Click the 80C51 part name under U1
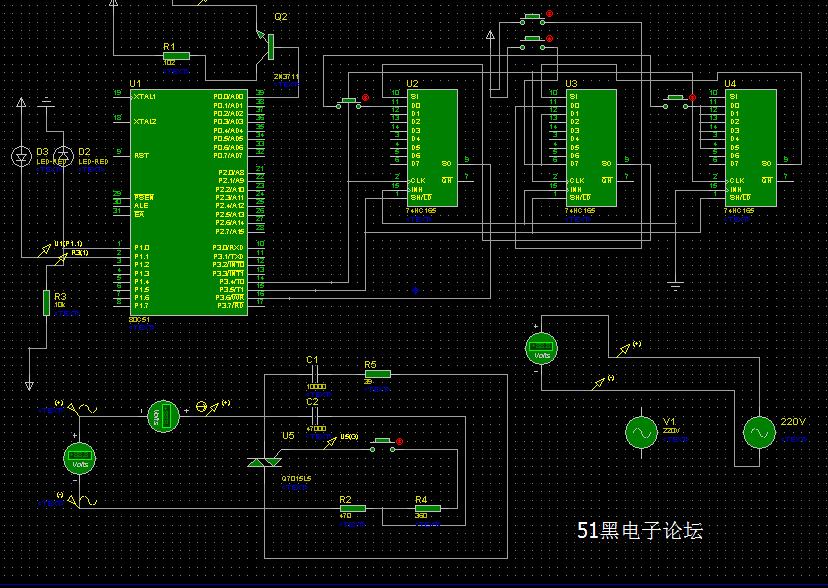This screenshot has height=588, width=828. point(139,320)
